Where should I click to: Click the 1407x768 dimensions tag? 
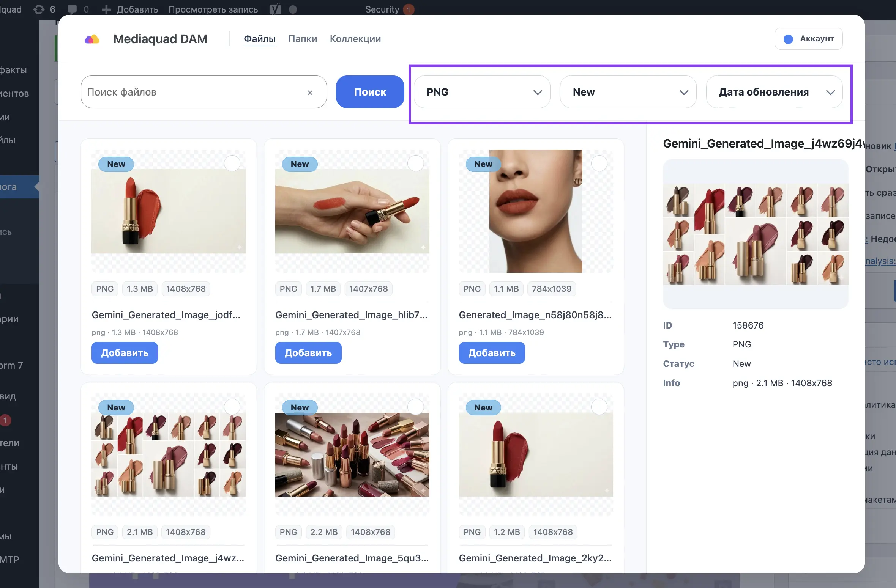368,289
